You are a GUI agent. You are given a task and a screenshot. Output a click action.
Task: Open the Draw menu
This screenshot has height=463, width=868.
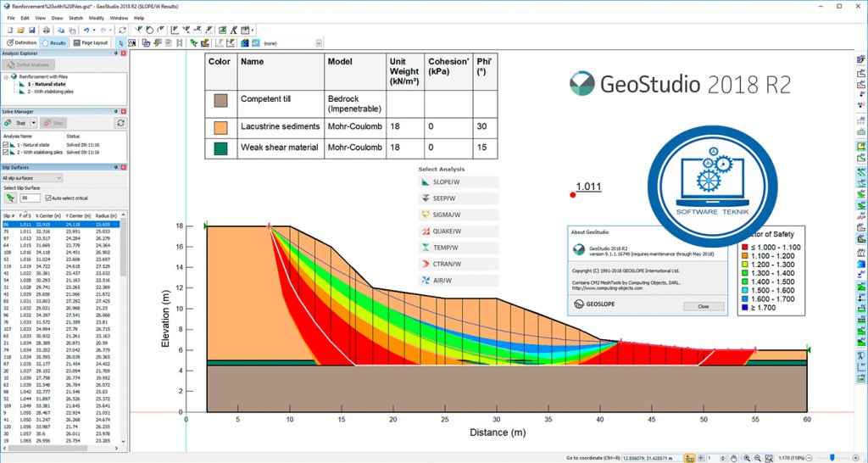coord(57,18)
